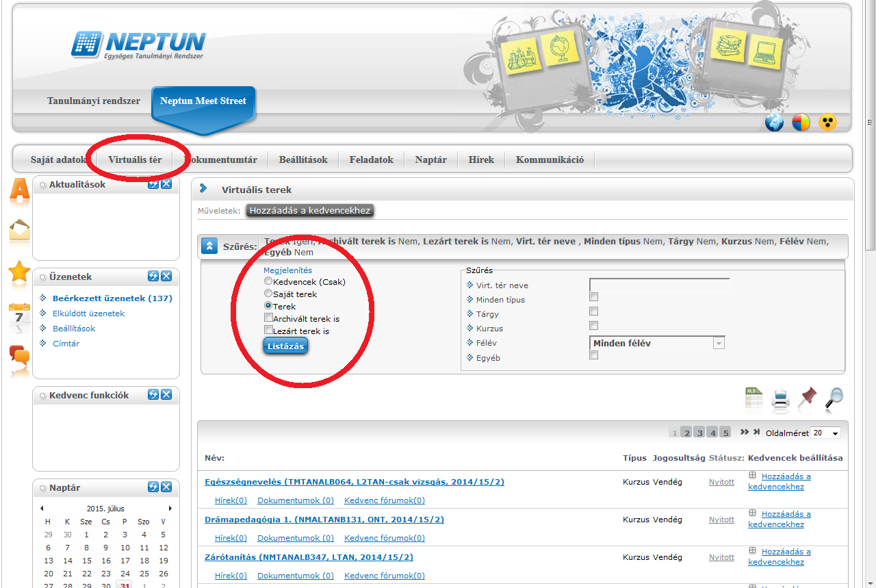The height and width of the screenshot is (588, 876).
Task: Collapse the Üzenetek panel via round toggle
Action: pyautogui.click(x=43, y=277)
